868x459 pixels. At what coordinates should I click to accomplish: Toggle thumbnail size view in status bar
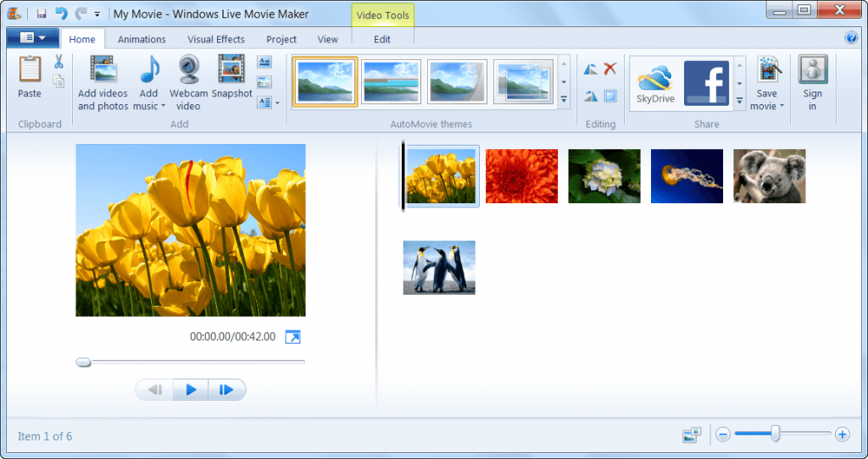[x=692, y=434]
